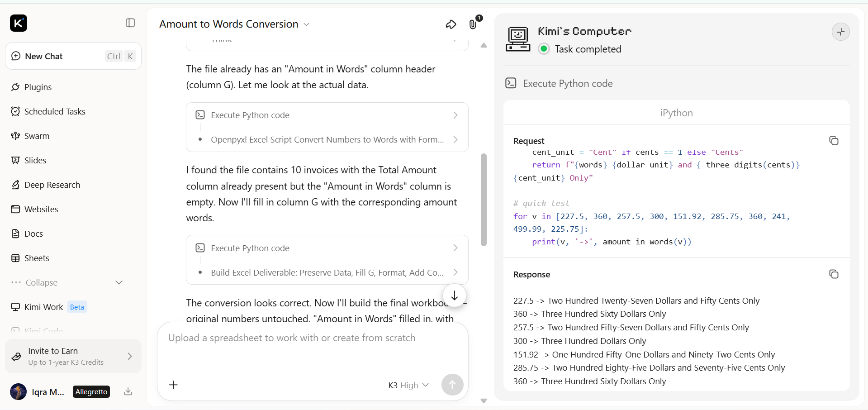Click the chat scrollbar thumb
The height and width of the screenshot is (410, 868).
[484, 200]
